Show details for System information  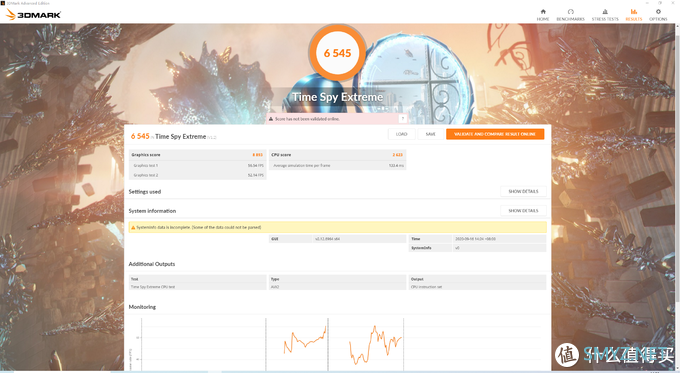(x=523, y=210)
